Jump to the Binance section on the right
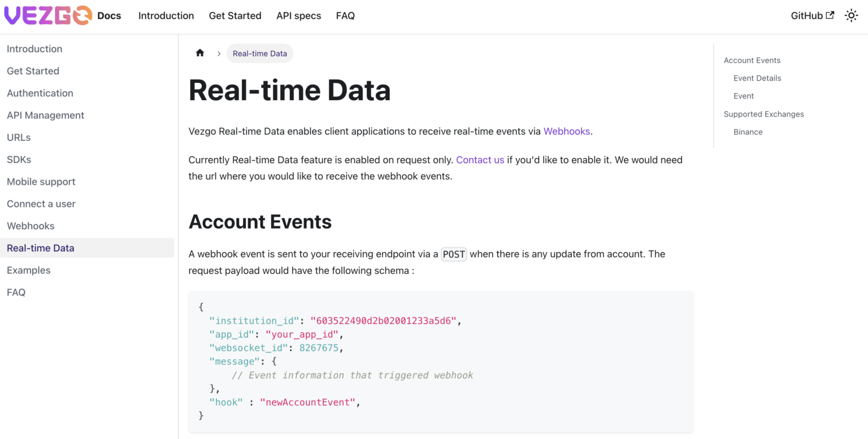The width and height of the screenshot is (868, 439). point(748,131)
